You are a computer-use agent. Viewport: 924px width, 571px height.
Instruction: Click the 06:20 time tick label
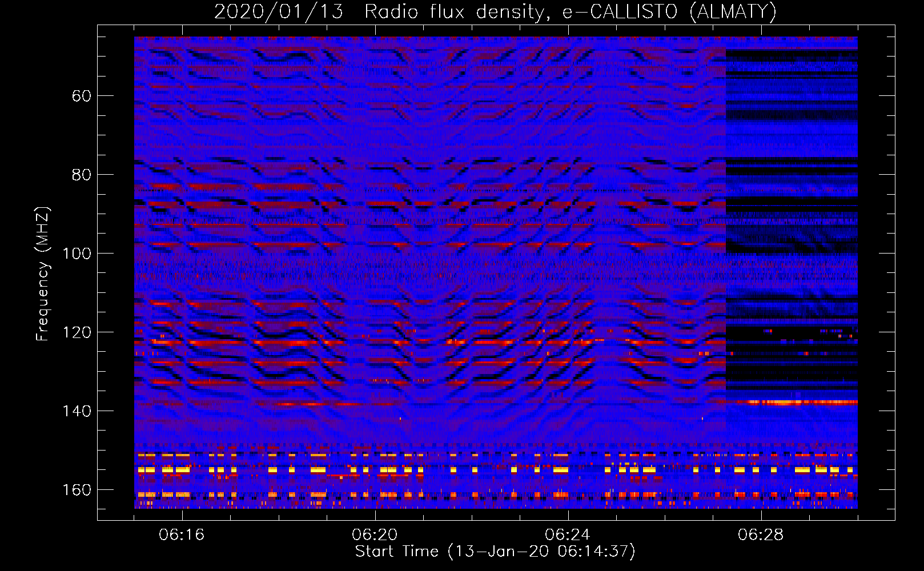pyautogui.click(x=375, y=535)
